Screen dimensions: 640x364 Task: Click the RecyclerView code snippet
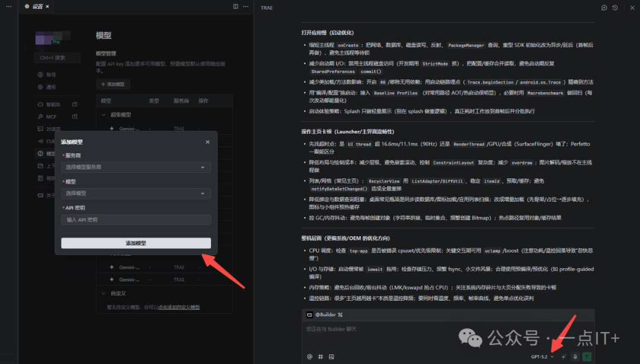click(383, 181)
